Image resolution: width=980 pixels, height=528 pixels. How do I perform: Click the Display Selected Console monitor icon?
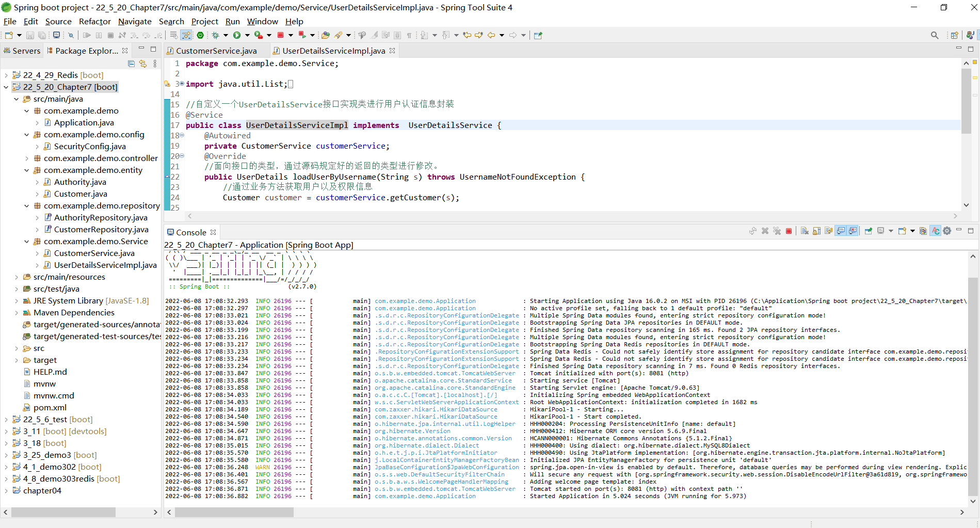point(881,231)
